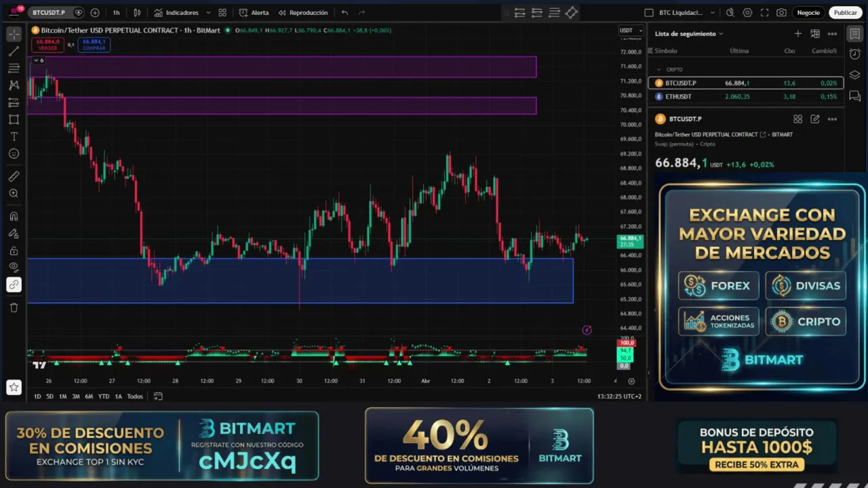Enter fullscreen mode
Screen dimensions: 868x488
pos(764,12)
